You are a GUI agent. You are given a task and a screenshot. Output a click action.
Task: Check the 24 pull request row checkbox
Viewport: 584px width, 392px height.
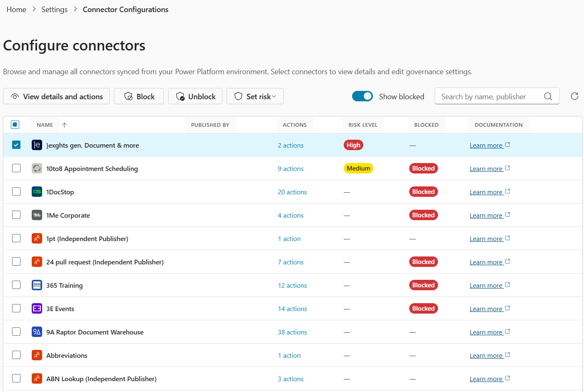pos(16,261)
